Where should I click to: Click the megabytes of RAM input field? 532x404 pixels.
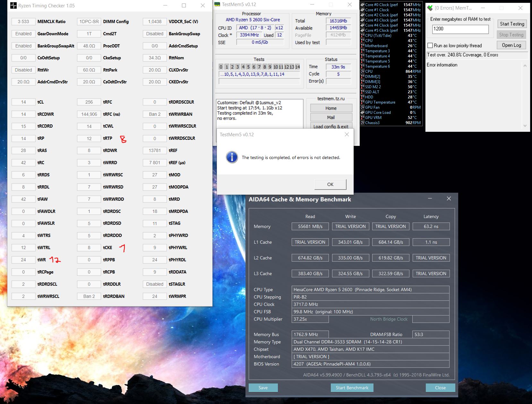tap(460, 29)
